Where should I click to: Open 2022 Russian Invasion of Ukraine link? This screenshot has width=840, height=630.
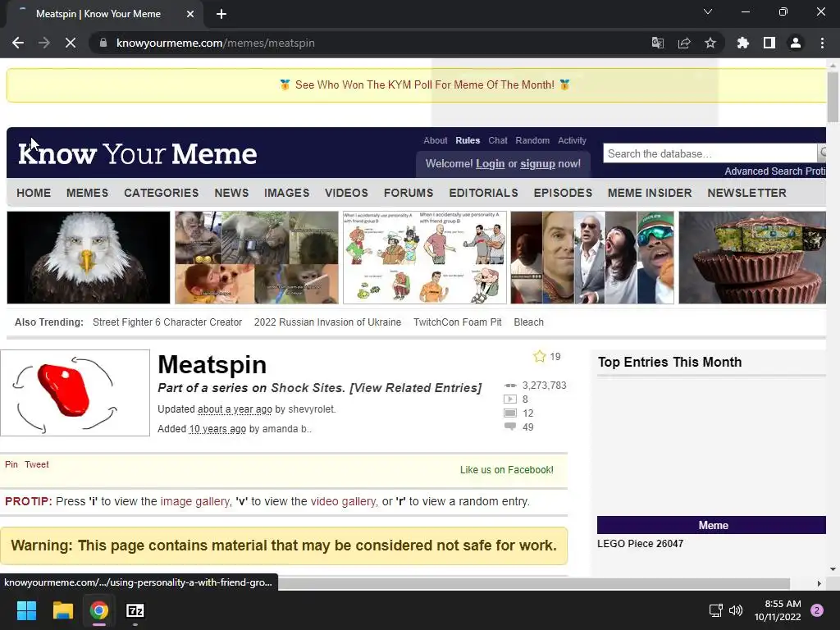coord(327,322)
